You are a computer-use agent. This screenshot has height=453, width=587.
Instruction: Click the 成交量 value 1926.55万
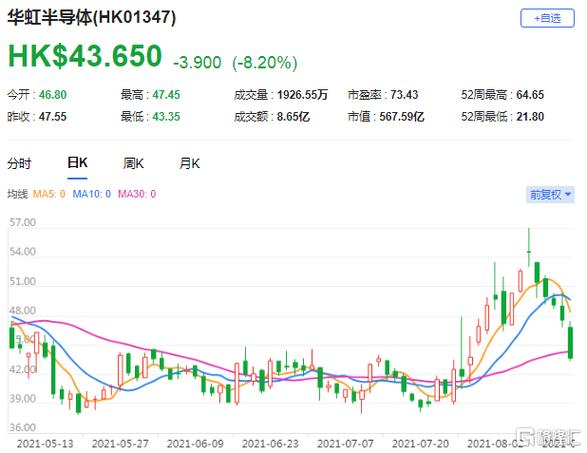[302, 95]
